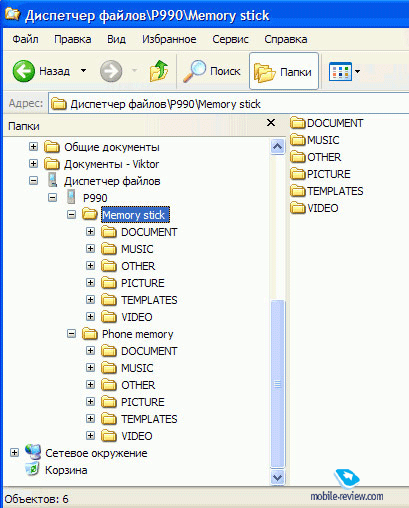409x508 pixels.
Task: Expand PICTURE under Memory stick
Action: (x=90, y=282)
